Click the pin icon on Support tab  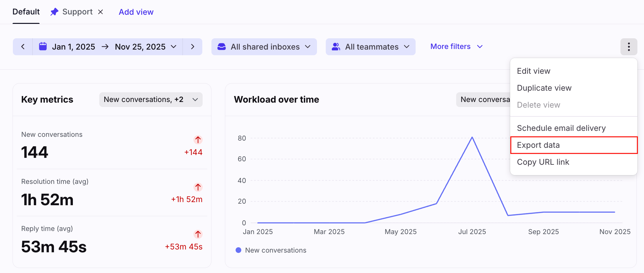click(54, 12)
